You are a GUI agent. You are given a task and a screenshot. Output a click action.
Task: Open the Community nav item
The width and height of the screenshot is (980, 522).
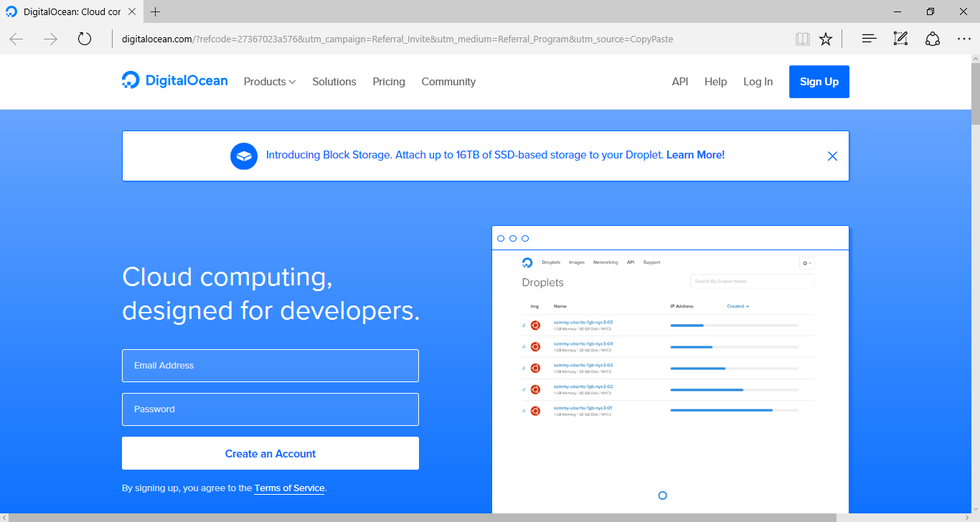[448, 82]
